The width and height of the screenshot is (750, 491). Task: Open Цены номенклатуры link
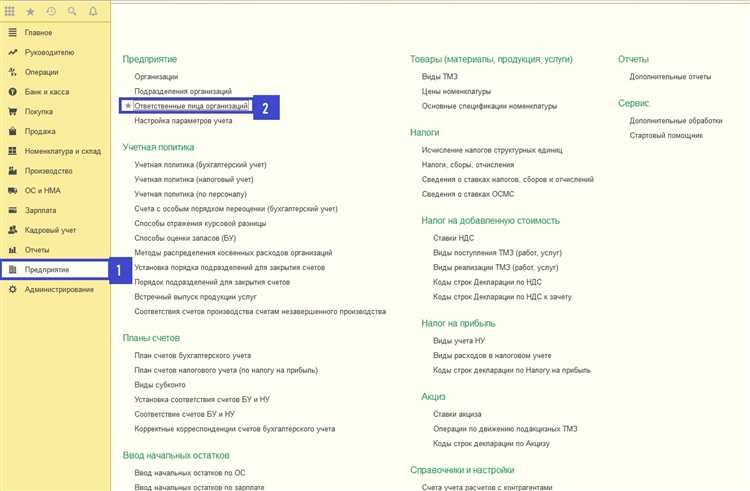[x=456, y=91]
